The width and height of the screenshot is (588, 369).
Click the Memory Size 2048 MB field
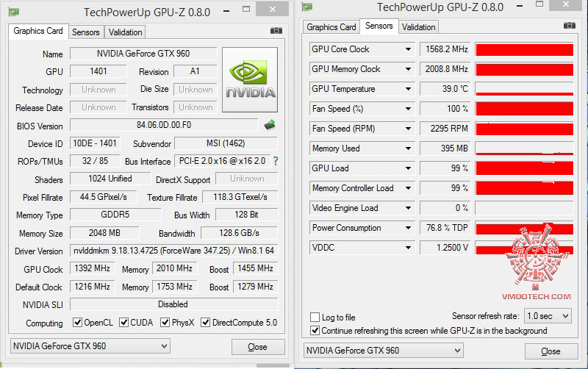click(x=104, y=233)
